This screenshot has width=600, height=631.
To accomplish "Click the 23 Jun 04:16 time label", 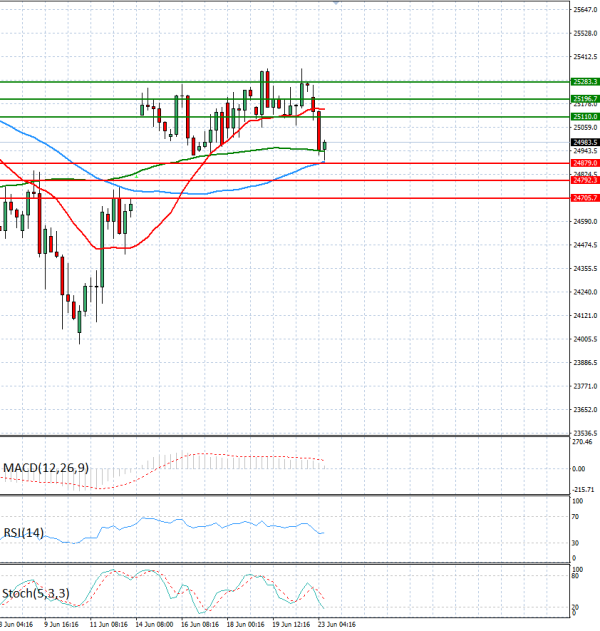I will pos(337,624).
